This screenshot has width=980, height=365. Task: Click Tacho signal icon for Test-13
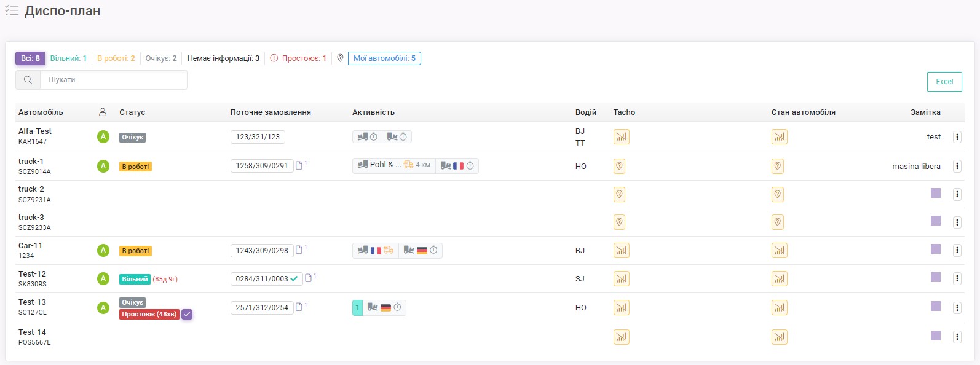click(621, 308)
